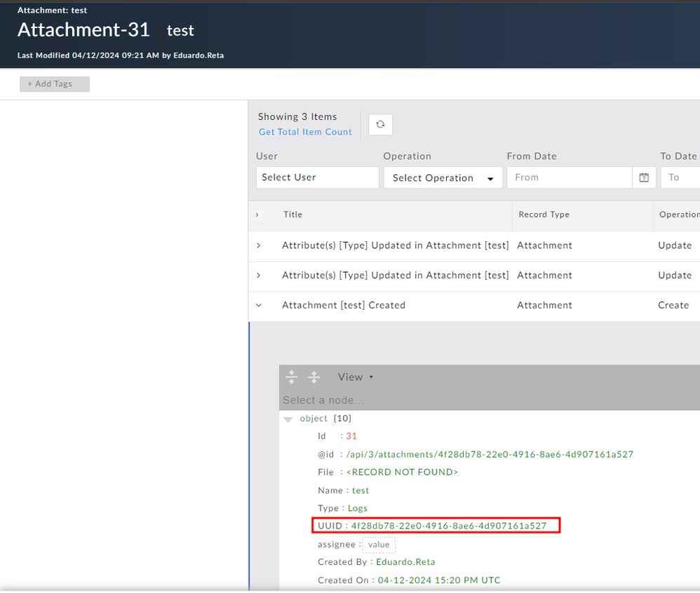
Task: Click the refresh audit log icon
Action: (x=380, y=124)
